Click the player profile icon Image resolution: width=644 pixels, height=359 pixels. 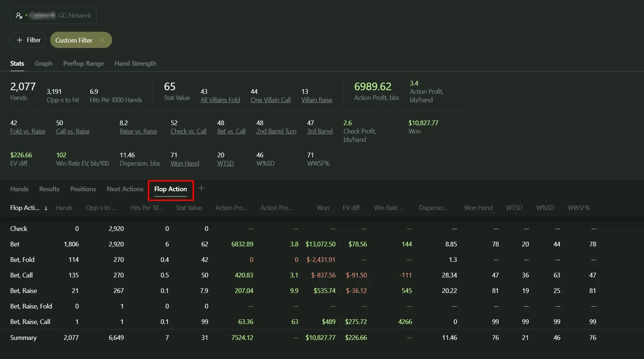tap(19, 16)
